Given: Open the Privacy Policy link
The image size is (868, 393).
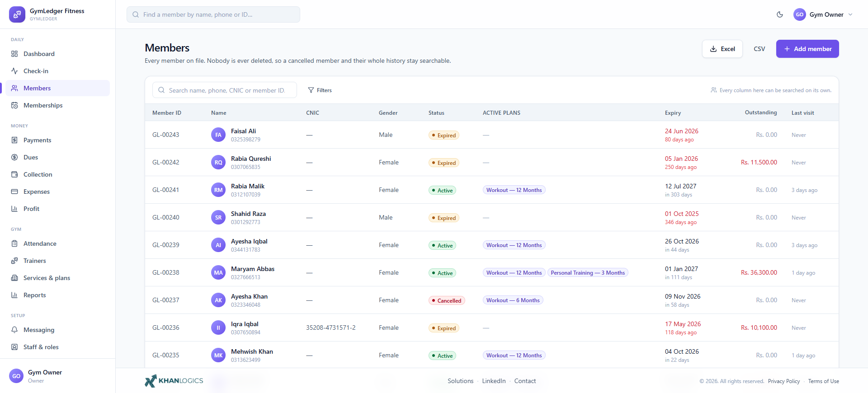Looking at the screenshot, I should 784,381.
